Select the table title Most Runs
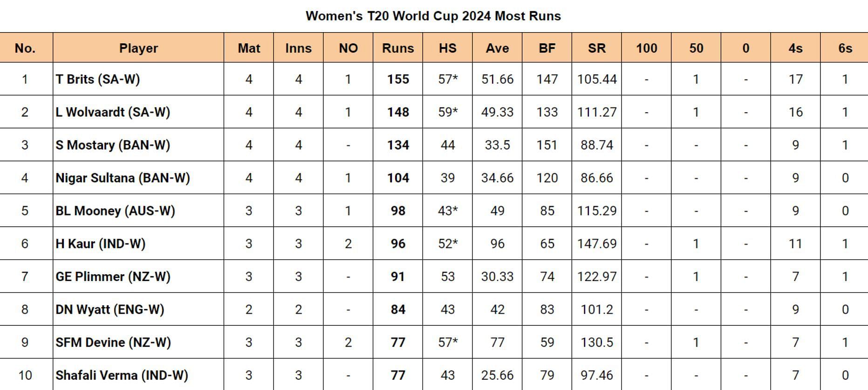The width and height of the screenshot is (868, 390). 433,16
